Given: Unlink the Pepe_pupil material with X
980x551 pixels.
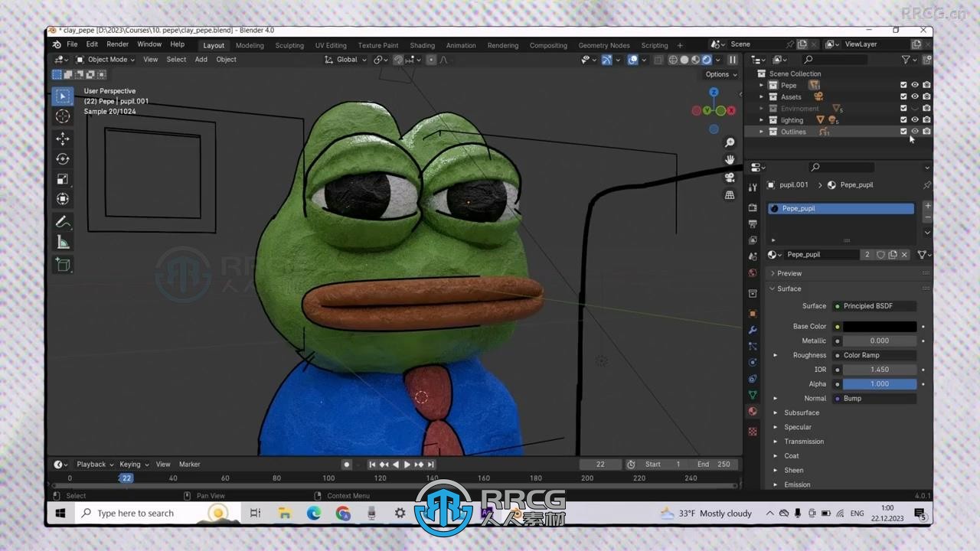Looking at the screenshot, I should point(904,255).
